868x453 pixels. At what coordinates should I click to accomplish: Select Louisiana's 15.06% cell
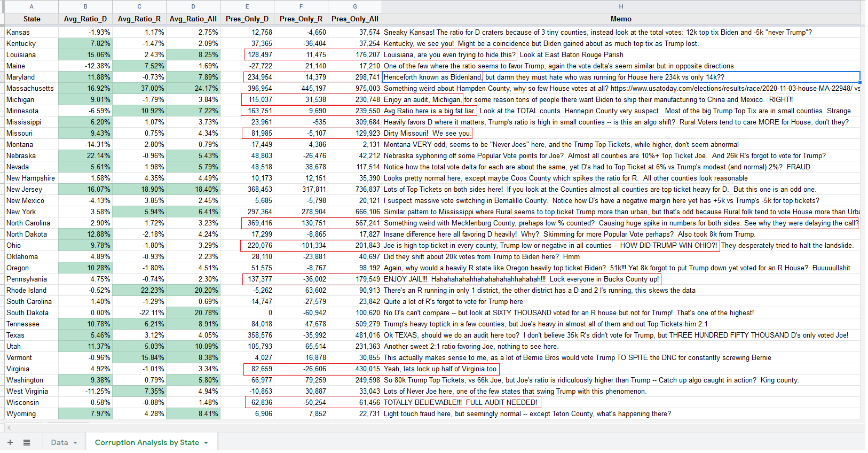click(85, 54)
